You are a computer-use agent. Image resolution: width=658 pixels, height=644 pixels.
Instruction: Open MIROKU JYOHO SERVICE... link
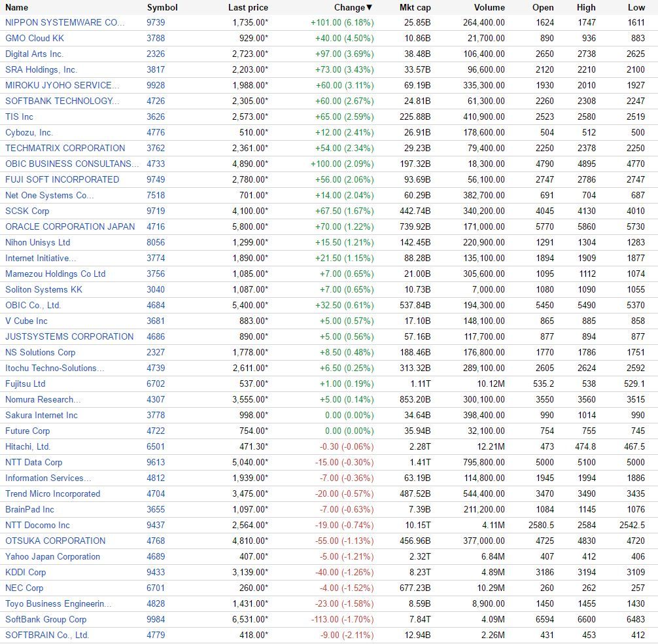pyautogui.click(x=63, y=85)
